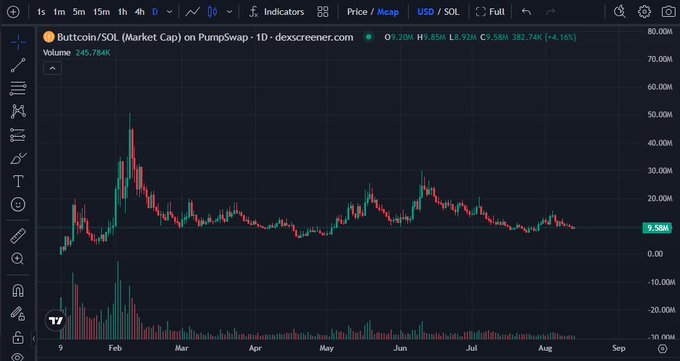The height and width of the screenshot is (361, 680).
Task: Click the 245.784K volume value
Action: point(93,53)
